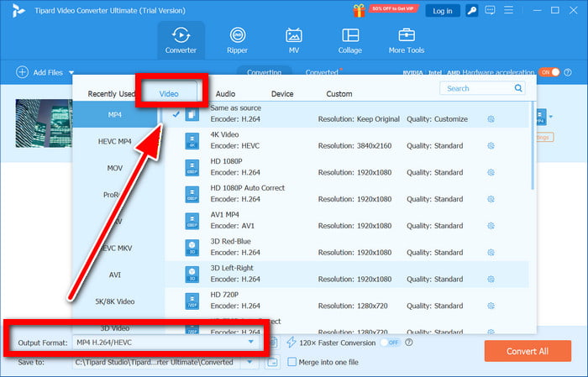Enable 120× Faster Conversion switch
588x377 pixels.
(389, 343)
